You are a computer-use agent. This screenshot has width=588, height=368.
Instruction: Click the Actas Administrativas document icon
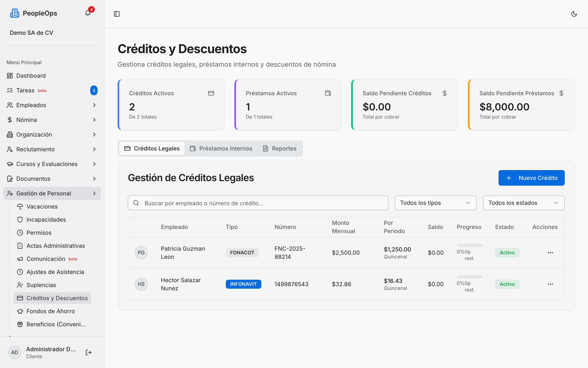tap(20, 246)
